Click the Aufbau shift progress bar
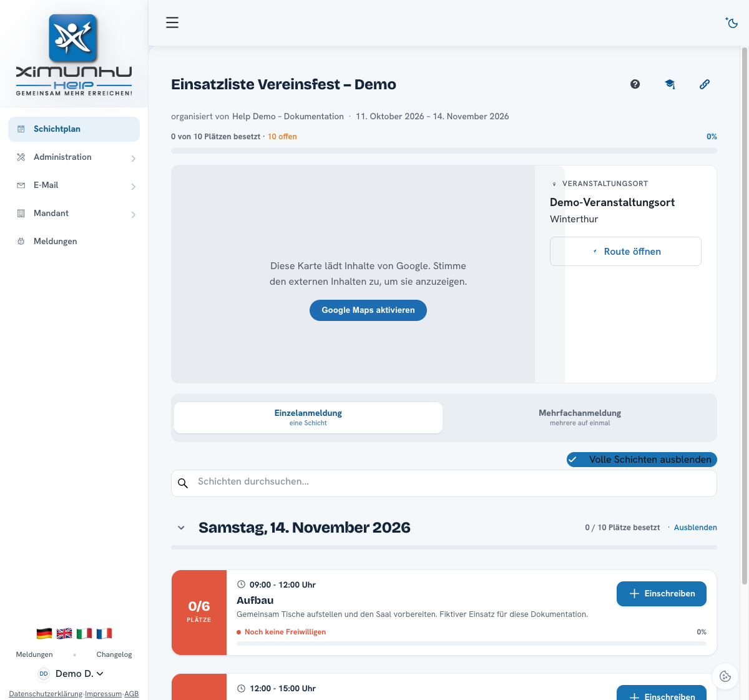 tap(471, 643)
